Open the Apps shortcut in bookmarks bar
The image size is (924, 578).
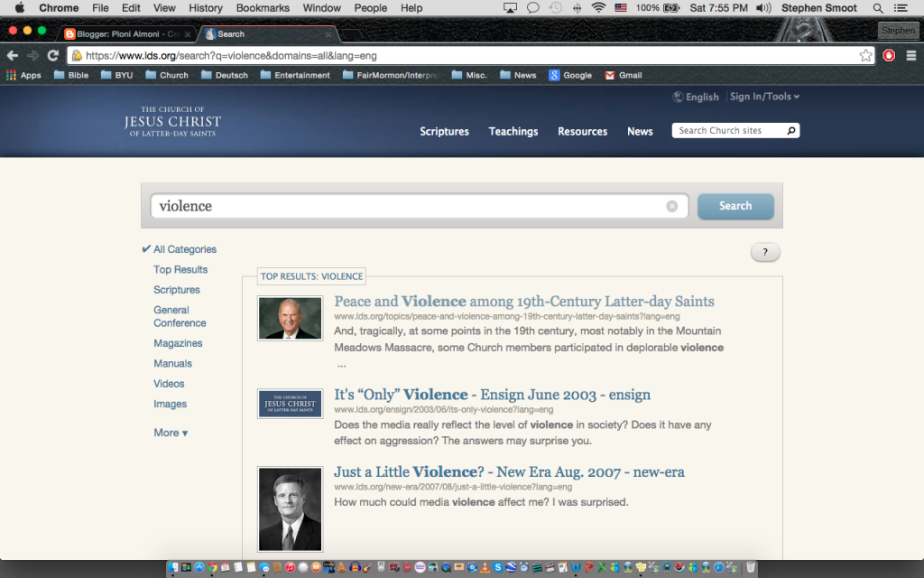coord(23,75)
